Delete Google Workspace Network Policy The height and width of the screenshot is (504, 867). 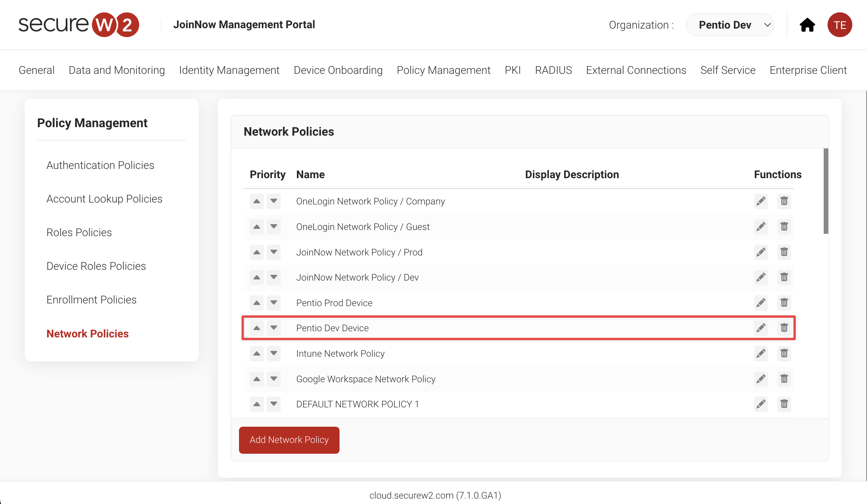(784, 379)
